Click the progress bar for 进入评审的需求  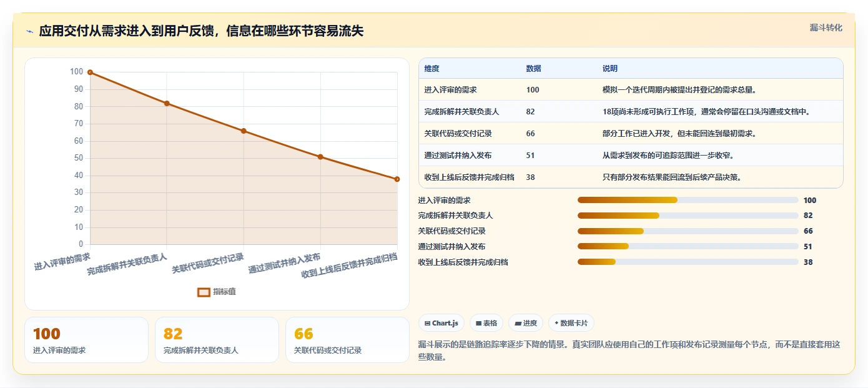pyautogui.click(x=688, y=200)
